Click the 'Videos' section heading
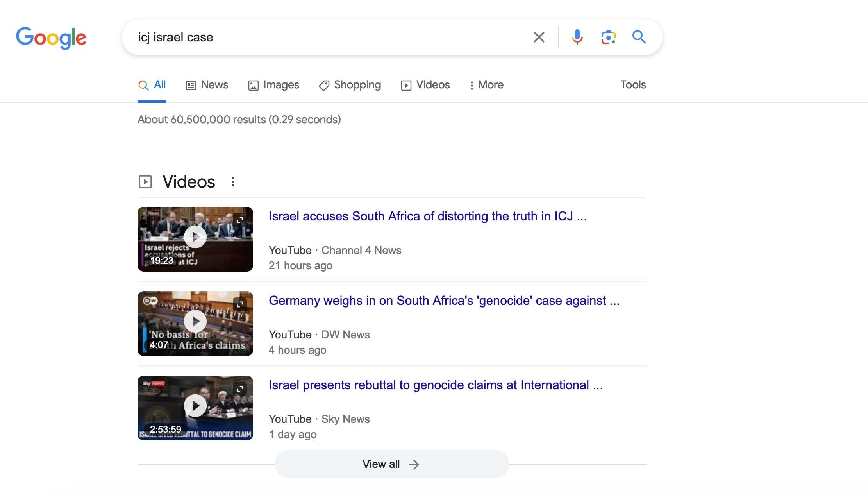Screen dimensions: 868x494 click(x=189, y=182)
